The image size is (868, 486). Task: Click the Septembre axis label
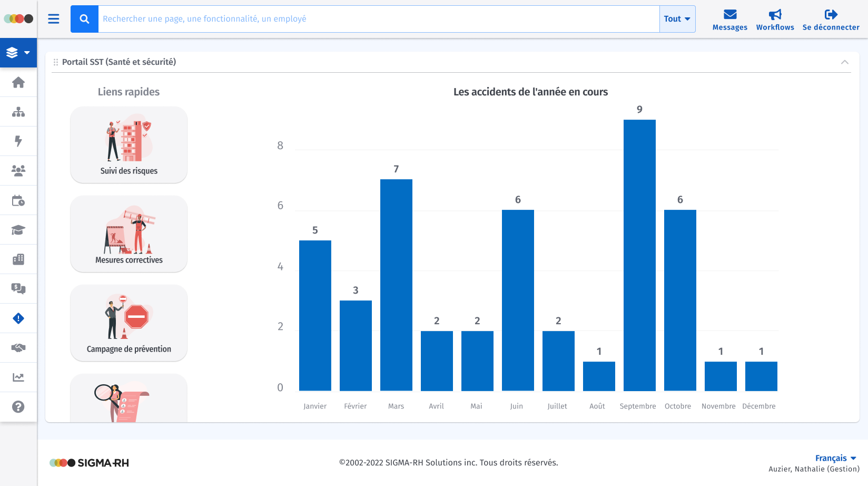coord(638,406)
